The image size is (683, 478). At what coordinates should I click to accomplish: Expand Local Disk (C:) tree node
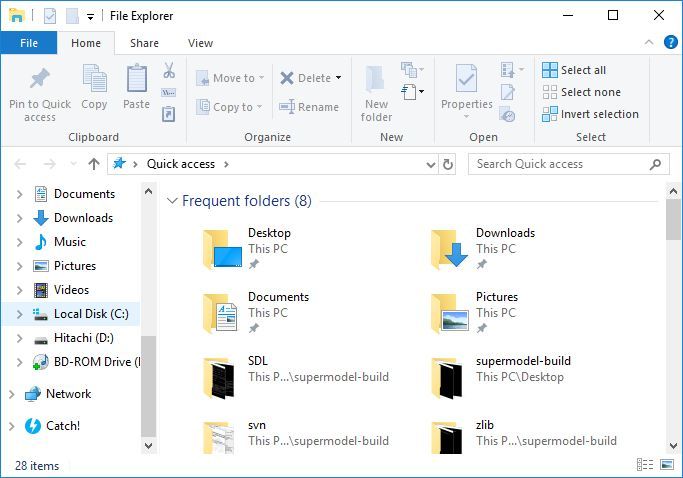coord(20,314)
